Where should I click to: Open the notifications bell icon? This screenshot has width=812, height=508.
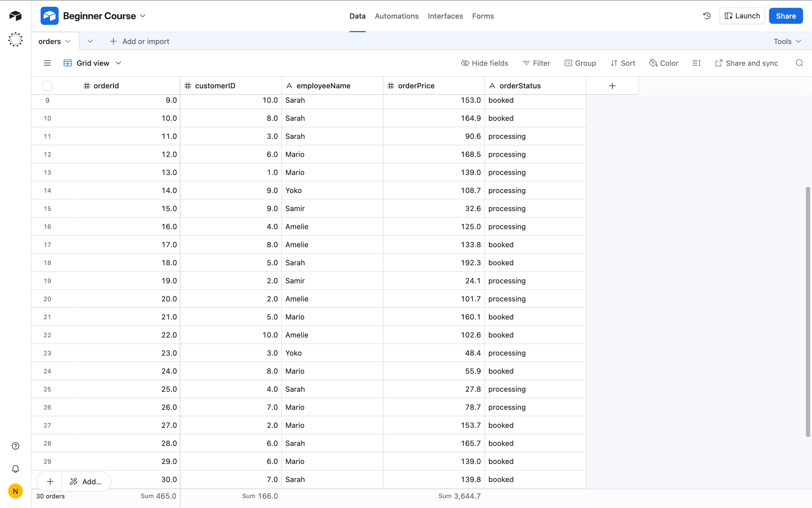coord(16,469)
